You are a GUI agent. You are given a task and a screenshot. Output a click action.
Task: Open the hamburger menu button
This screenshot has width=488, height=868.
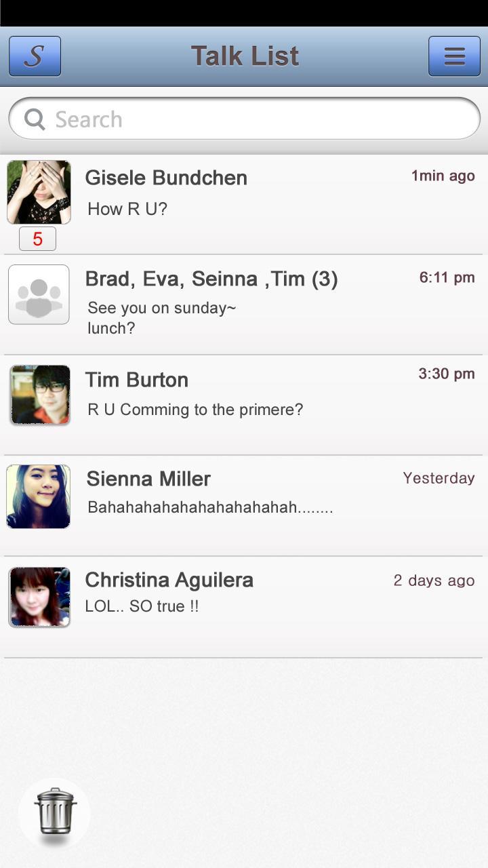pyautogui.click(x=454, y=56)
